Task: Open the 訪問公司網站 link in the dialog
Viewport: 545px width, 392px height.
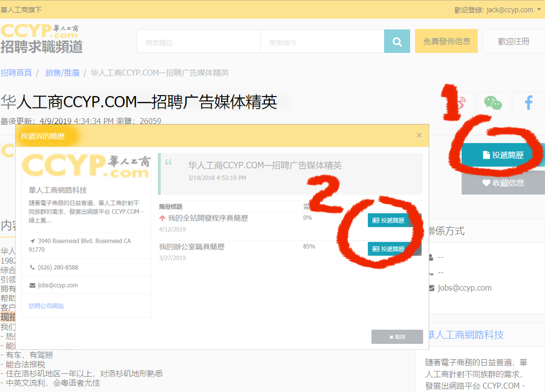Action: click(x=46, y=306)
